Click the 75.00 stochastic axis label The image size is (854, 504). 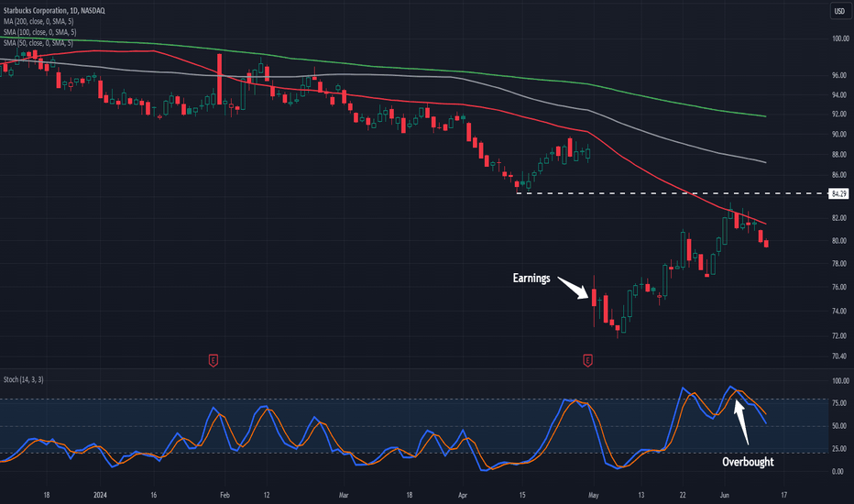pyautogui.click(x=841, y=403)
